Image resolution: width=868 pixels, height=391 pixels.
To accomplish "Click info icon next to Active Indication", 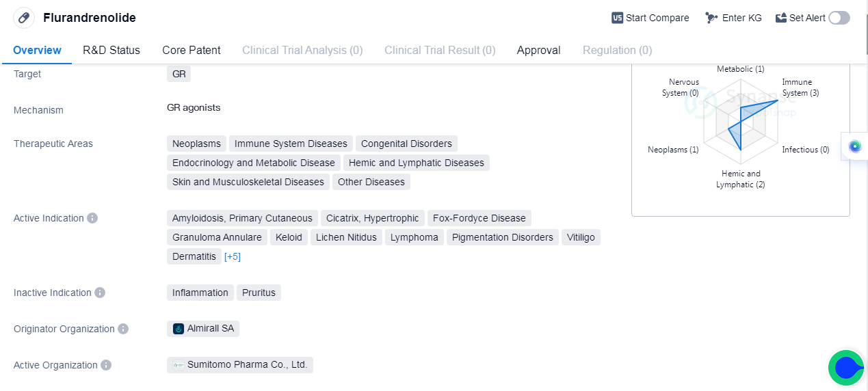I will click(92, 218).
